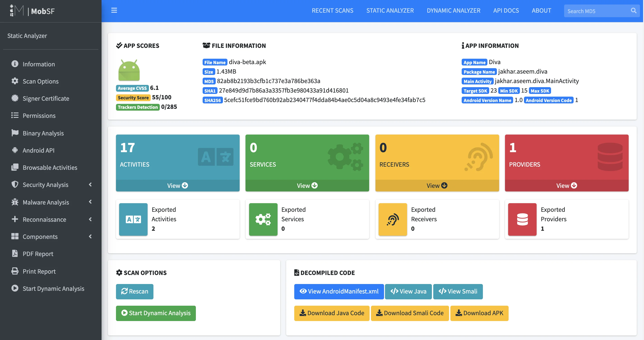Expand the Security Analysis section
Image resolution: width=644 pixels, height=340 pixels.
click(x=46, y=185)
